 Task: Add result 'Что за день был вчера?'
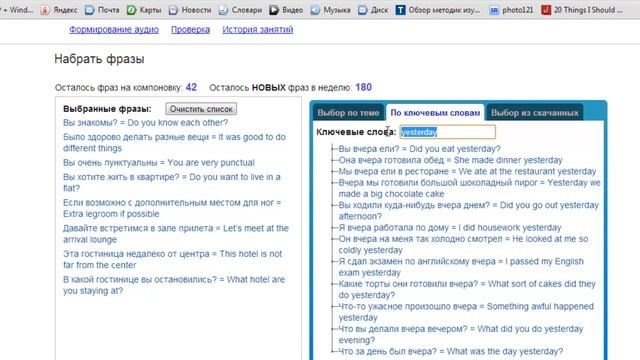pyautogui.click(x=451, y=351)
